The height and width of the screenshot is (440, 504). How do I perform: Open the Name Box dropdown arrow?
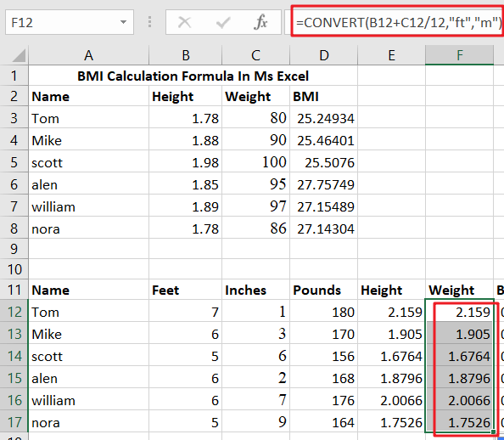point(123,22)
